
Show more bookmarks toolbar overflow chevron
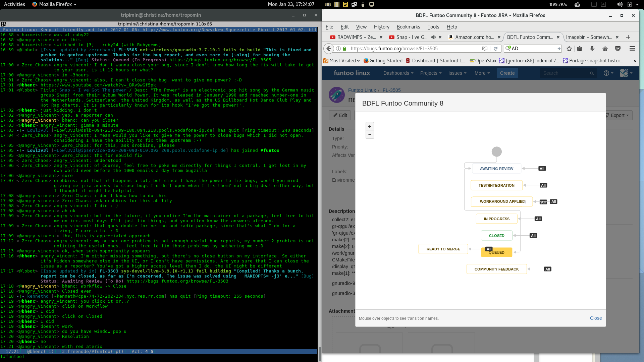(635, 61)
